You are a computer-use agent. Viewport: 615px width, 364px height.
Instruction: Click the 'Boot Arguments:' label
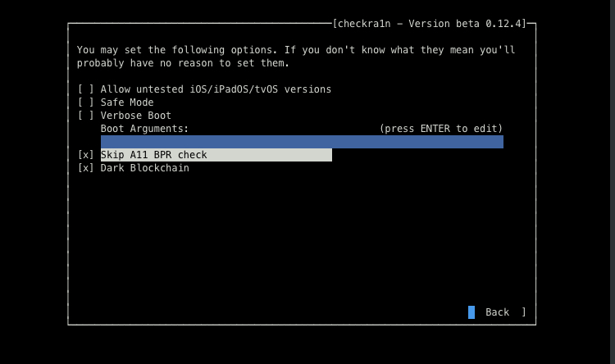point(144,129)
